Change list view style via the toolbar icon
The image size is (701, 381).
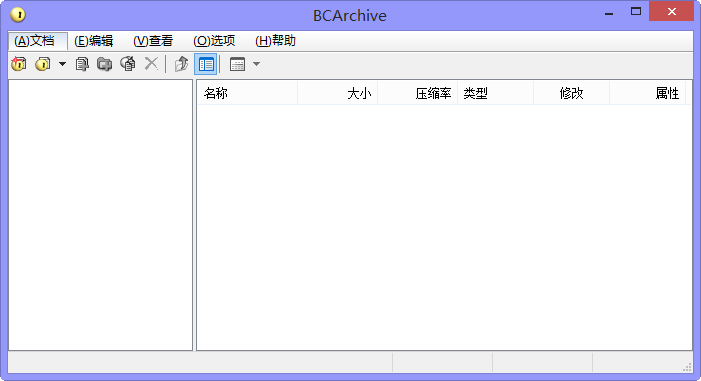click(x=237, y=64)
